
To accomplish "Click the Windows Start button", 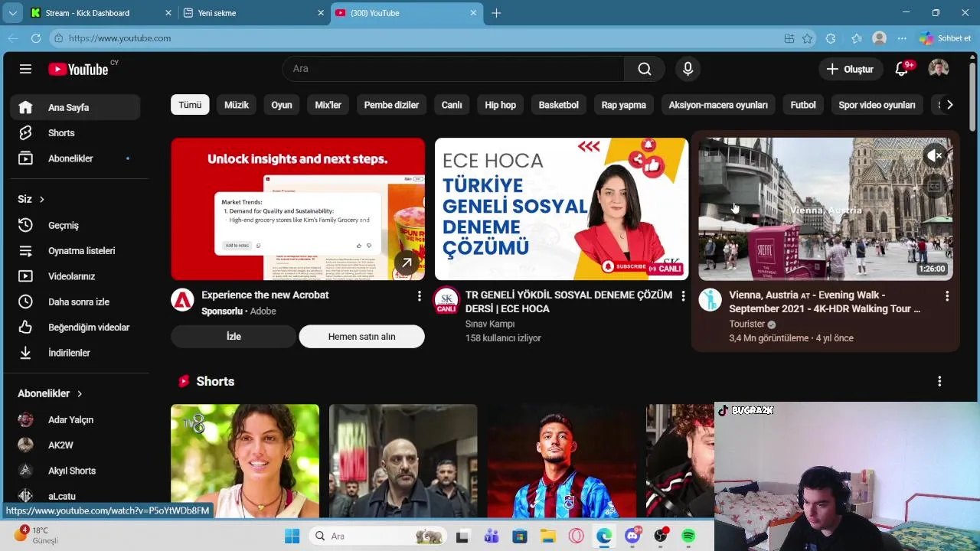I will [x=292, y=536].
